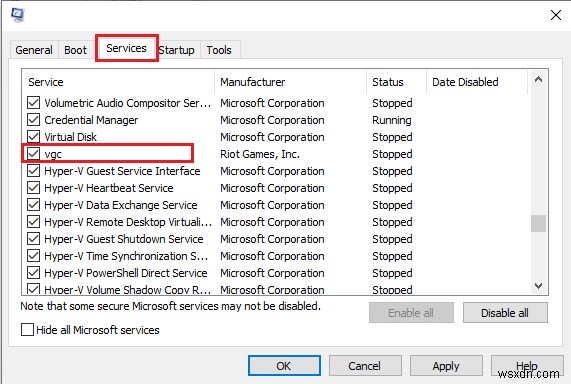The image size is (571, 384).
Task: Click the services list scrollbar thumb
Action: click(x=538, y=223)
